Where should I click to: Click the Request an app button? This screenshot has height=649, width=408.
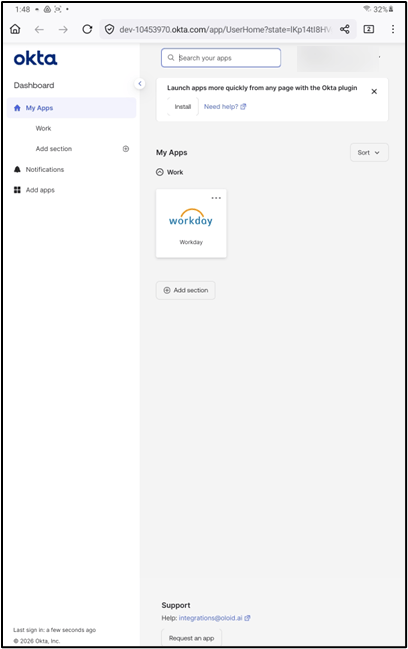[191, 638]
